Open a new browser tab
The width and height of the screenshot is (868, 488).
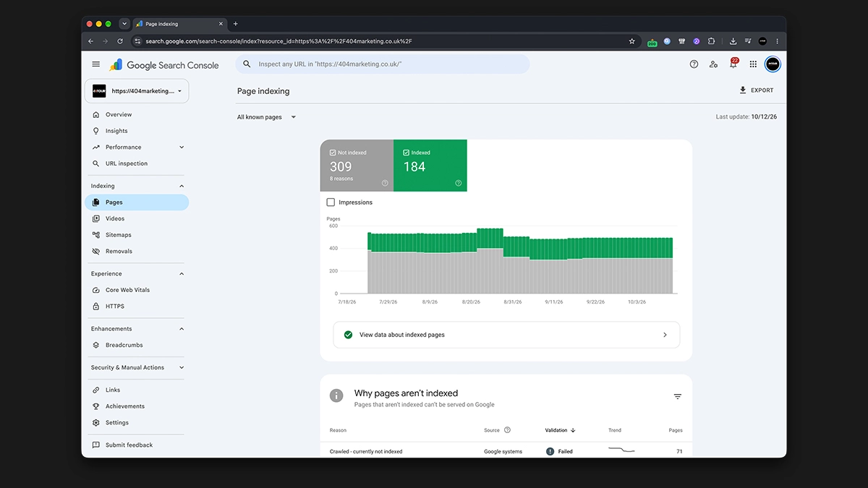click(x=235, y=24)
